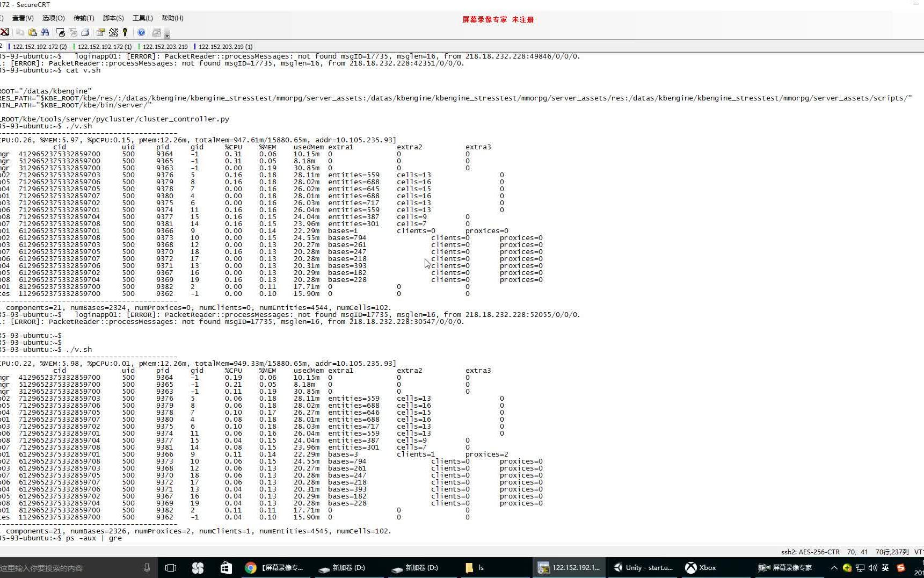Click 'bases=794' in upper table
Image resolution: width=924 pixels, height=578 pixels.
click(x=347, y=238)
